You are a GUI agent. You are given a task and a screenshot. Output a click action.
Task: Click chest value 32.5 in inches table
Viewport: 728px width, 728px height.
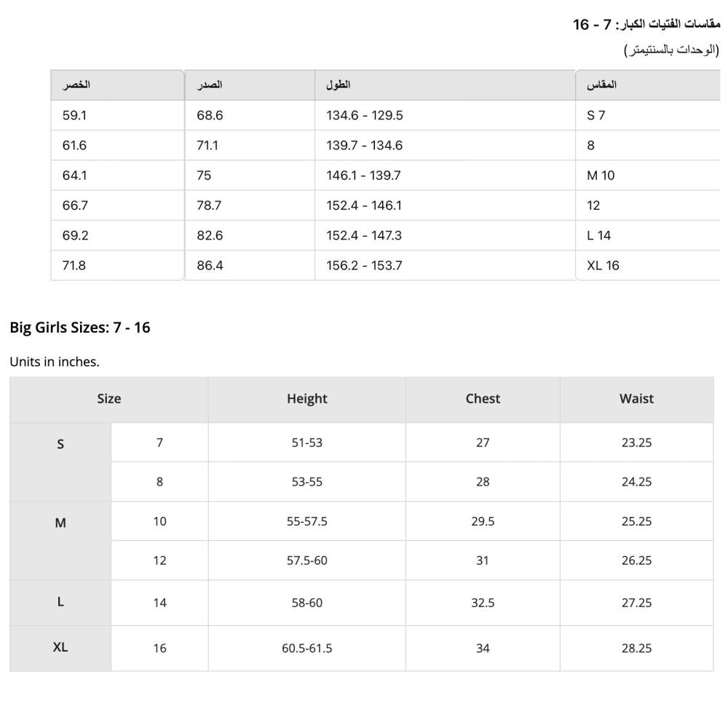tap(483, 603)
